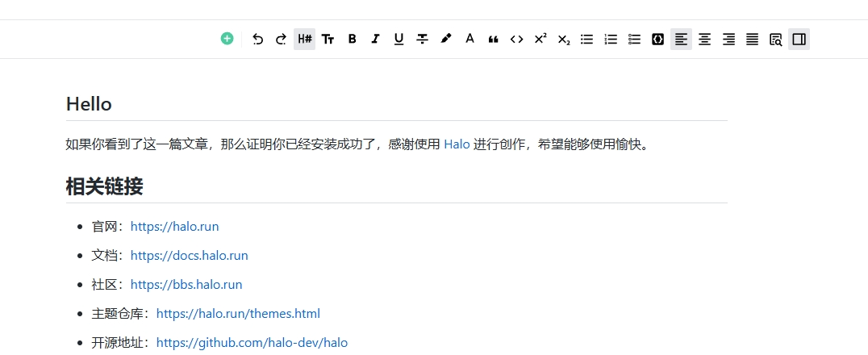
Task: Apply strikethrough to text
Action: pos(422,39)
